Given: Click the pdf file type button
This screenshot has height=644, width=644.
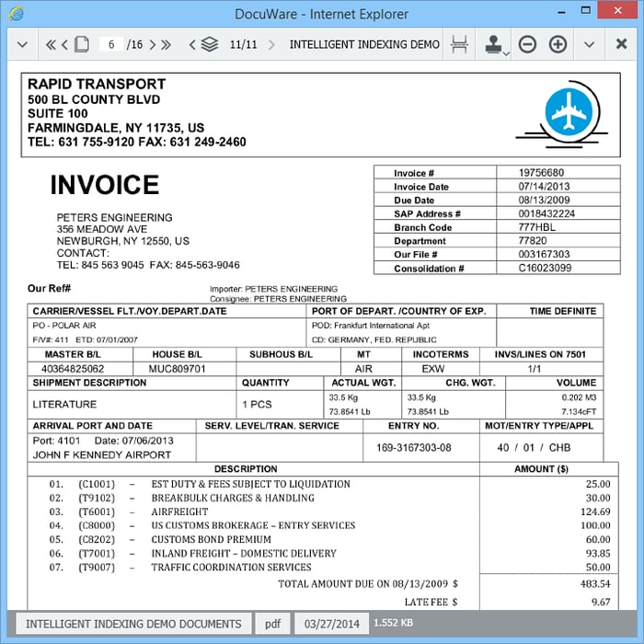Looking at the screenshot, I should tap(273, 624).
